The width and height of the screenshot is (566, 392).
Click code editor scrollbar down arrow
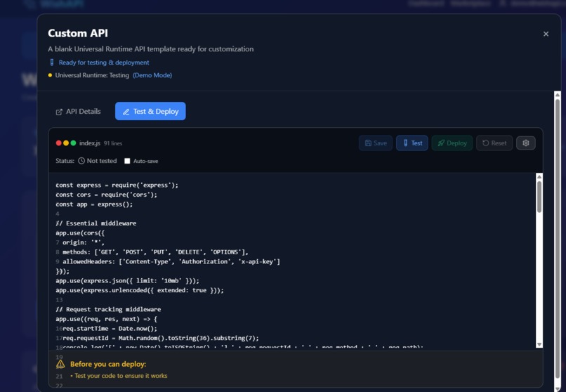[x=539, y=345]
